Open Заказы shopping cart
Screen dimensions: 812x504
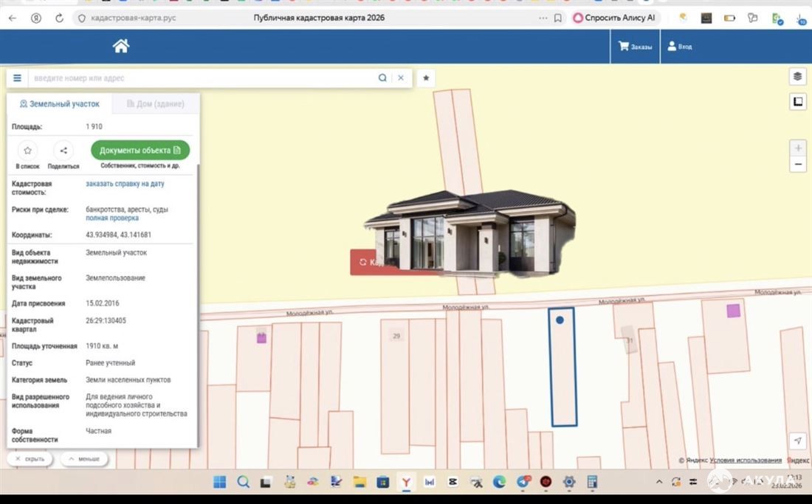pyautogui.click(x=635, y=46)
